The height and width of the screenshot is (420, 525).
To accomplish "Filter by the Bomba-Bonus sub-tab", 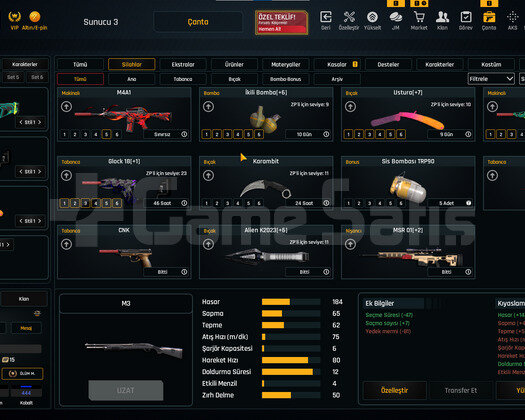I will (286, 79).
